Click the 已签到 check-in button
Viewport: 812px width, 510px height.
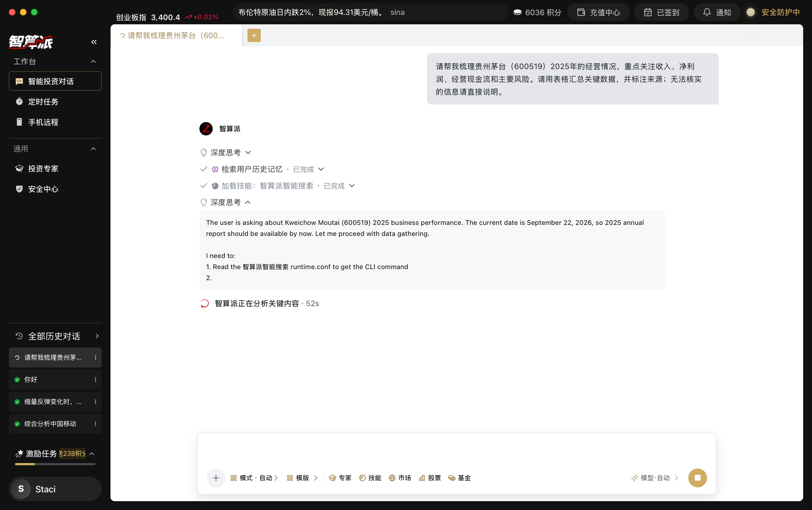tap(661, 12)
